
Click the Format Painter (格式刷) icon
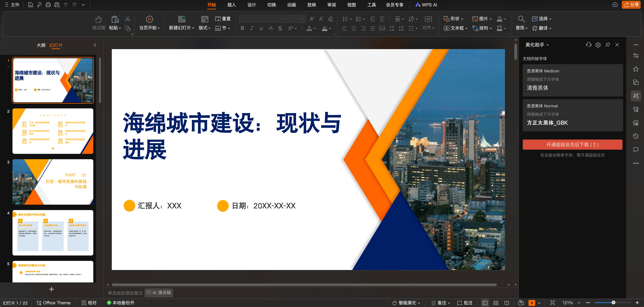[99, 20]
